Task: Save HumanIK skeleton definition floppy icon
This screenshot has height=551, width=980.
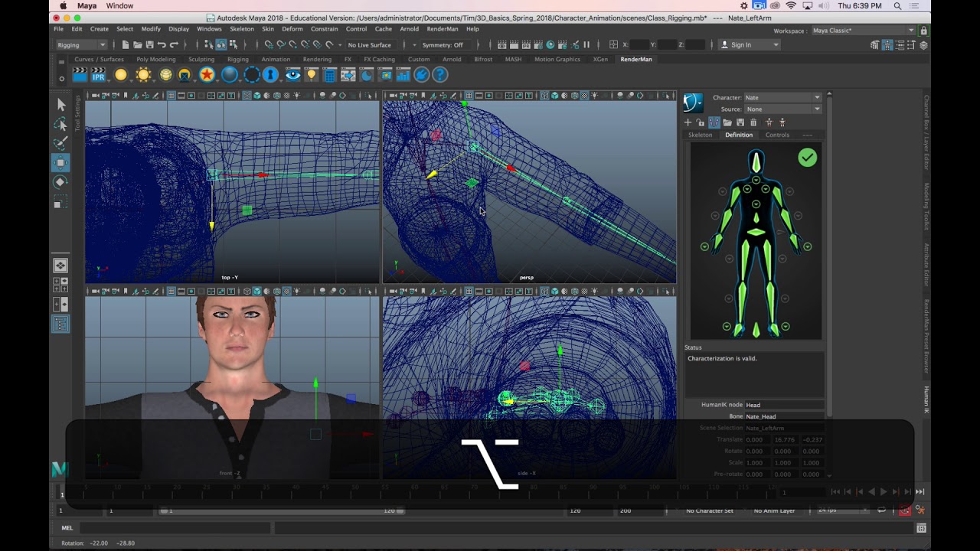Action: coord(740,122)
